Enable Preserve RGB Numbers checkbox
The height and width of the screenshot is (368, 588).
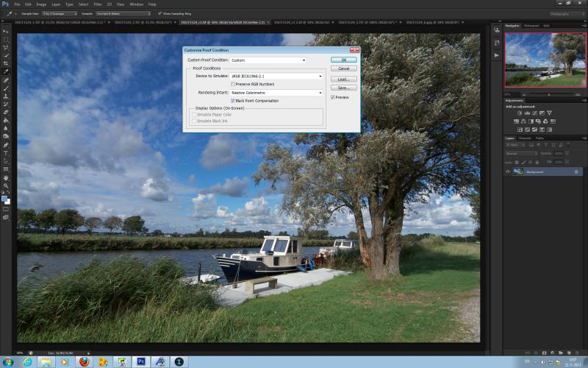pos(233,84)
